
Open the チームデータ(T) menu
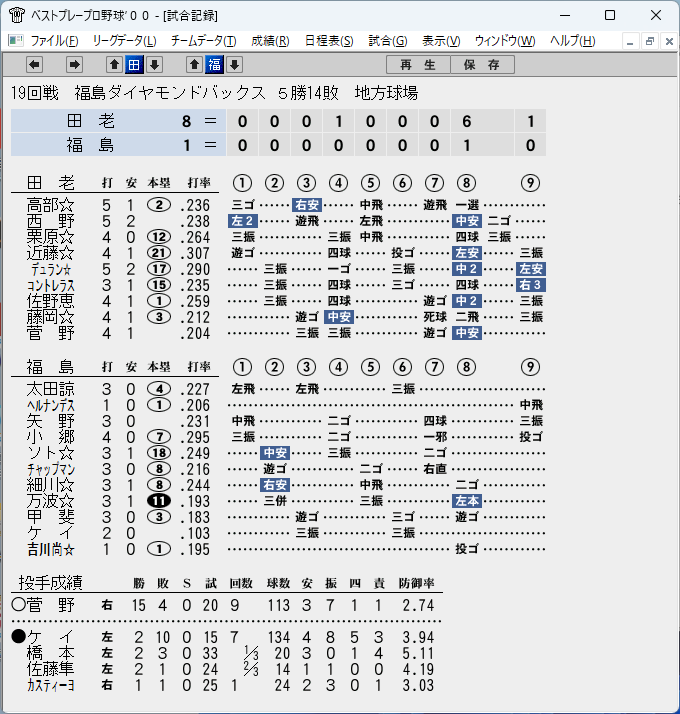204,41
